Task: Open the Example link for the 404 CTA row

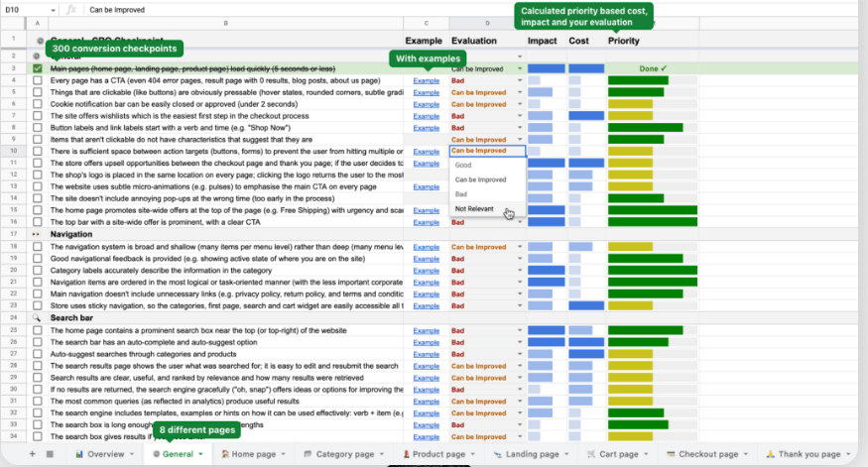Action: click(427, 80)
